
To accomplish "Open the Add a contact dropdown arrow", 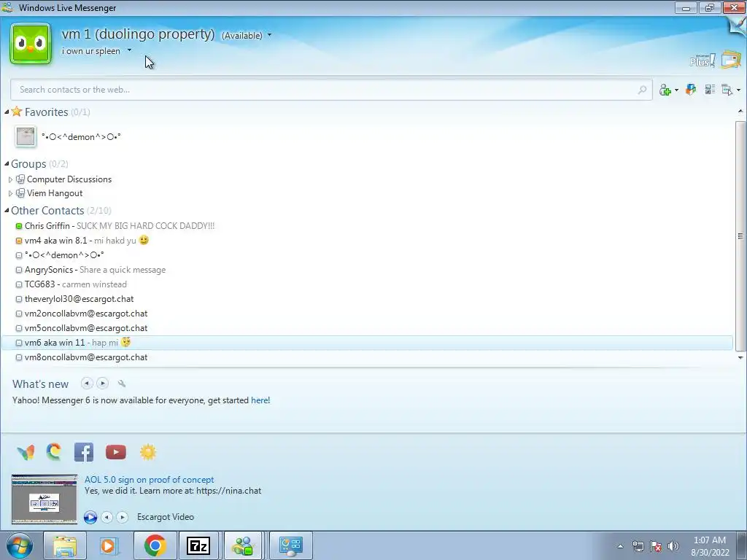I will point(676,90).
